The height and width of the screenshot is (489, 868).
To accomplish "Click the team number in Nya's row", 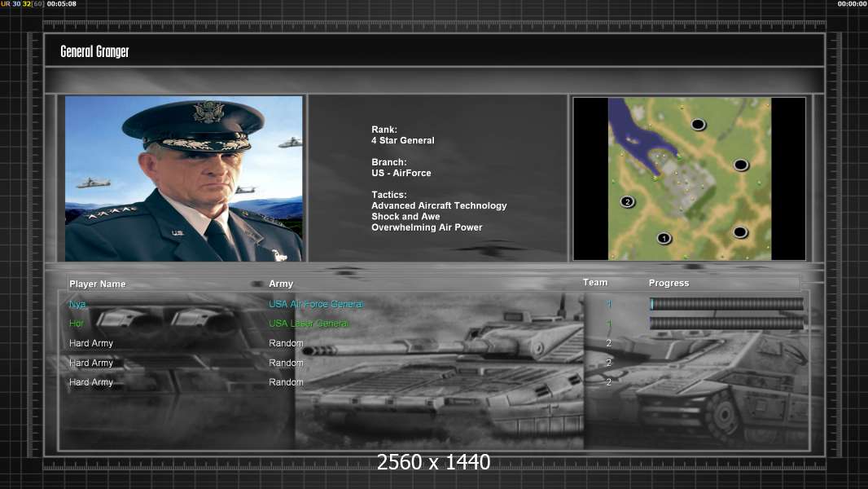I will point(609,304).
